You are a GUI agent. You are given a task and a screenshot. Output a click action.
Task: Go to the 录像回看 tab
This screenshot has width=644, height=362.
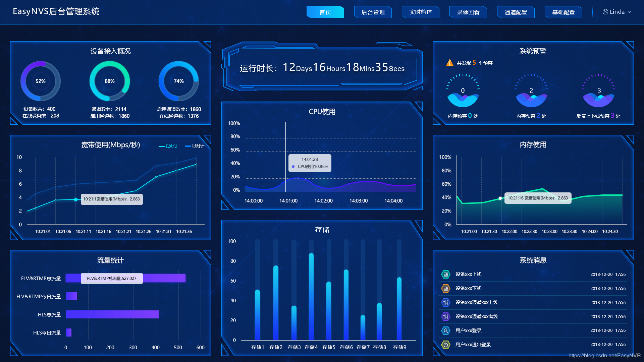coord(468,12)
